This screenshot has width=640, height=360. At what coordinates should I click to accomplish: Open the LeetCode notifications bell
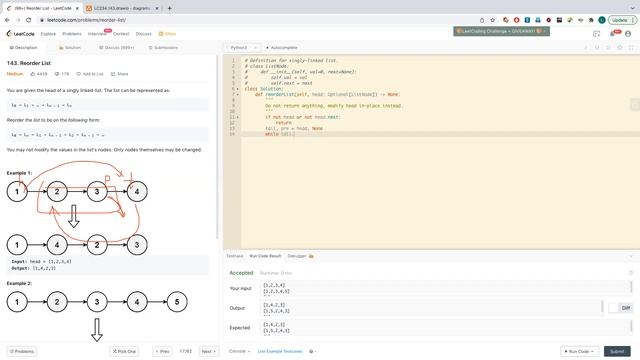point(612,34)
